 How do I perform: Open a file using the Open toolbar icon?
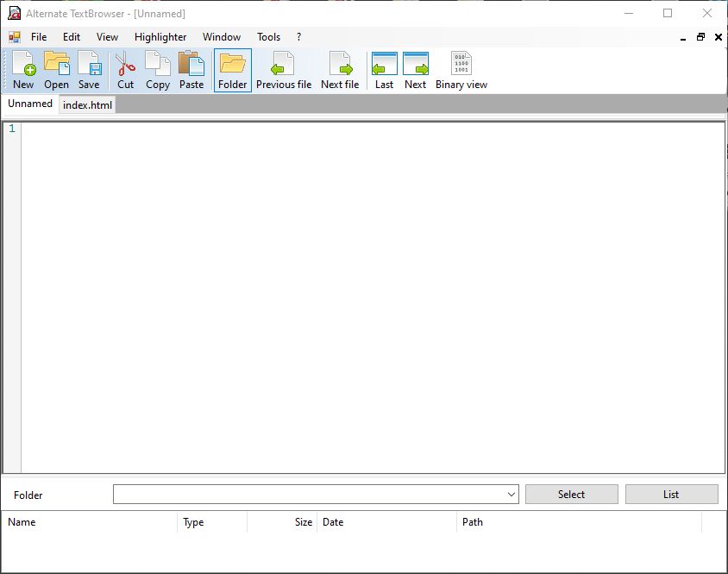coord(56,69)
